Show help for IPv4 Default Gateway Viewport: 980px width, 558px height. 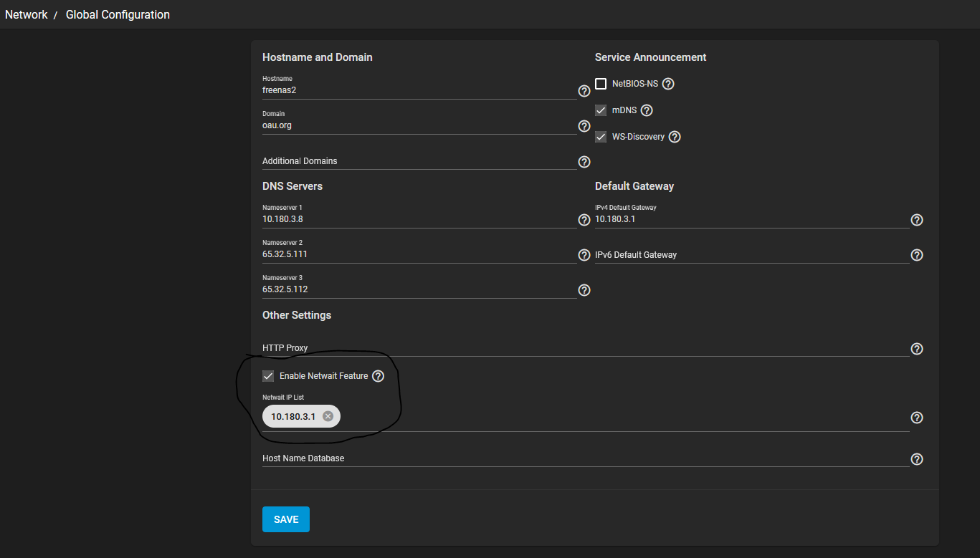pyautogui.click(x=916, y=220)
